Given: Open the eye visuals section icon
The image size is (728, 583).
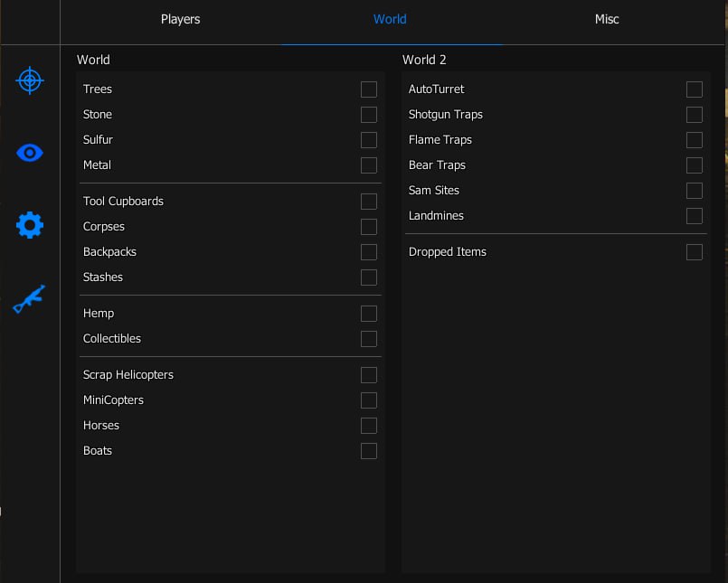Looking at the screenshot, I should point(30,153).
